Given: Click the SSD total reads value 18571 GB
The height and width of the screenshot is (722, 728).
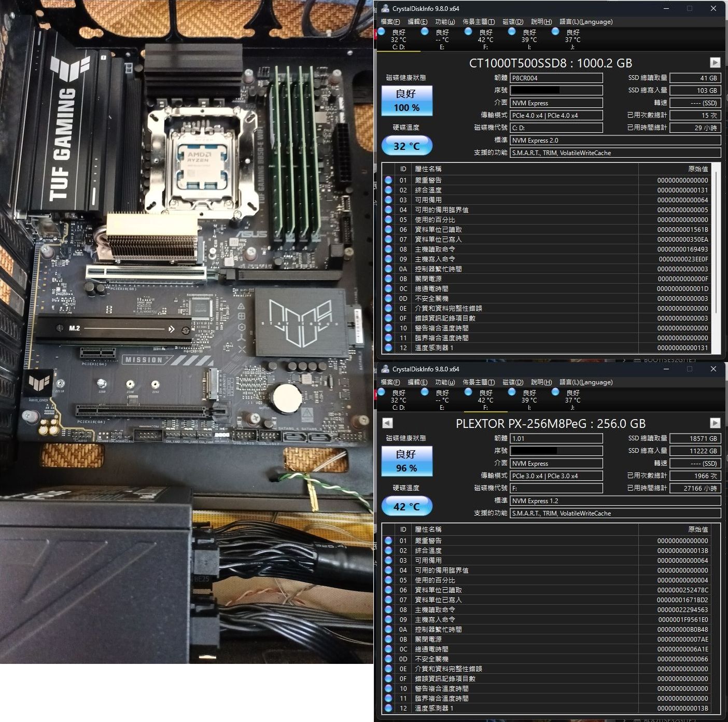Looking at the screenshot, I should pyautogui.click(x=695, y=439).
